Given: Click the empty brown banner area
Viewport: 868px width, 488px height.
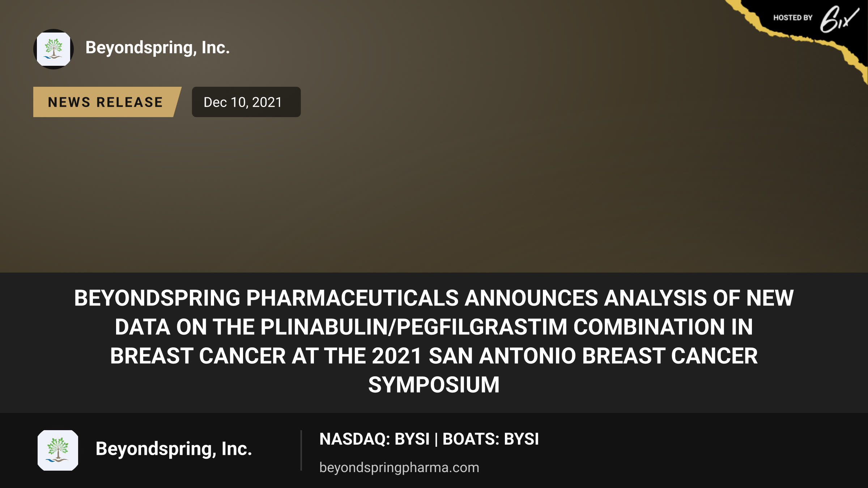Looking at the screenshot, I should [506, 181].
